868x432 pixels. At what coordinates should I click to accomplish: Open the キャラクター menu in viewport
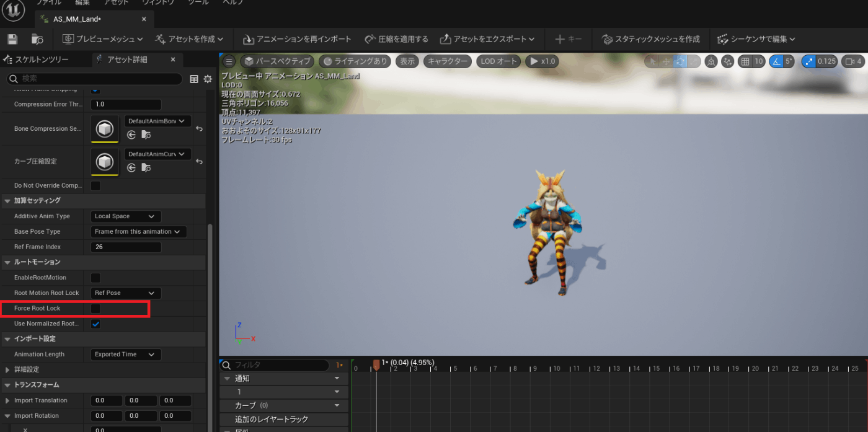tap(448, 61)
